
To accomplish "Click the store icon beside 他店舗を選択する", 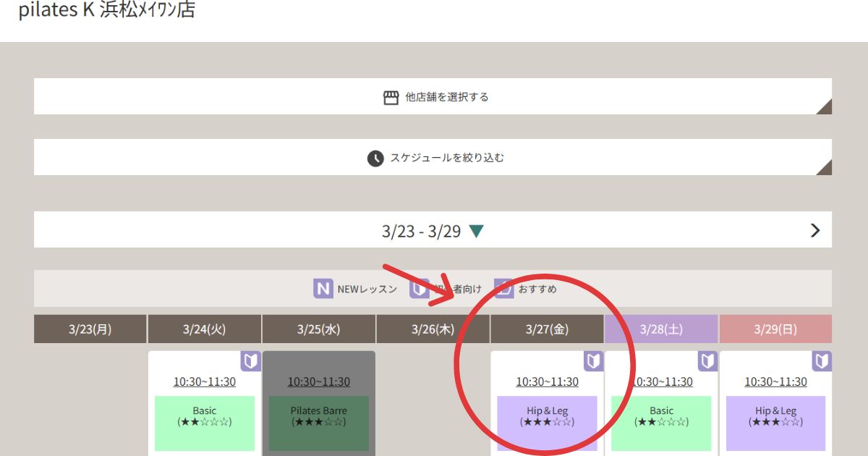I will pos(391,97).
